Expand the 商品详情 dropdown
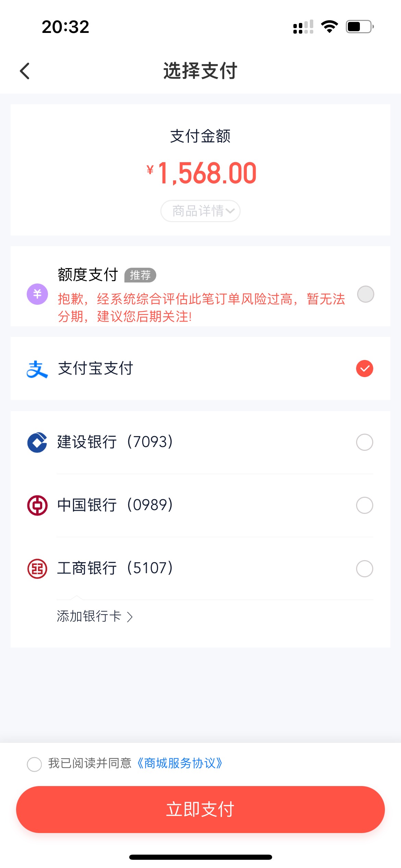 200,211
